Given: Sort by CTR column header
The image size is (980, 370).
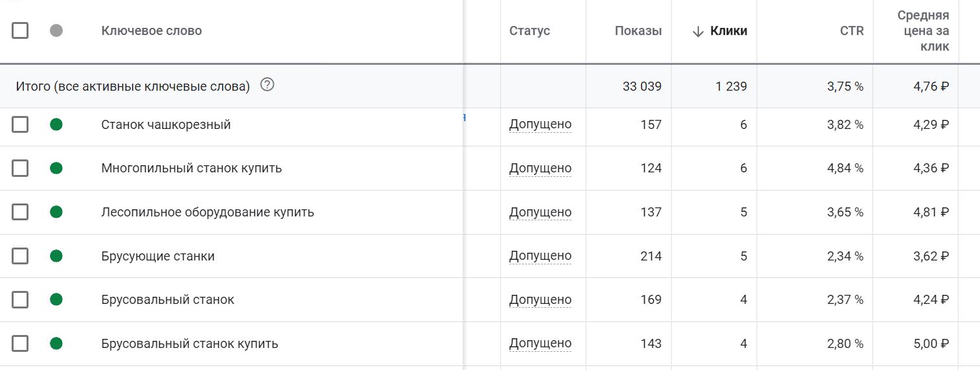Looking at the screenshot, I should pos(852,31).
